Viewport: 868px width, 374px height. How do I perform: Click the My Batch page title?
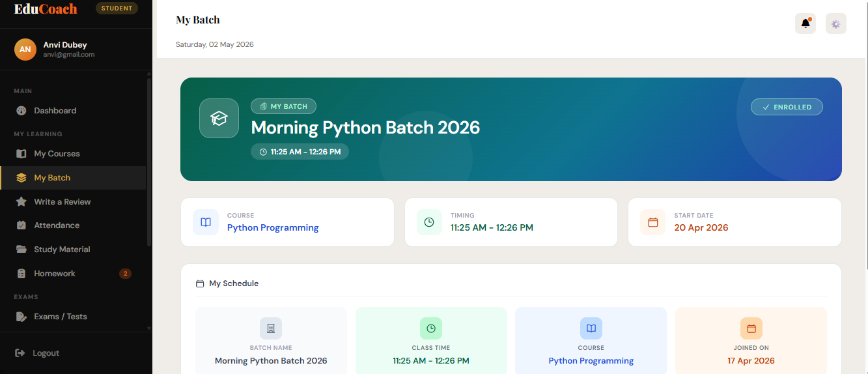tap(198, 20)
